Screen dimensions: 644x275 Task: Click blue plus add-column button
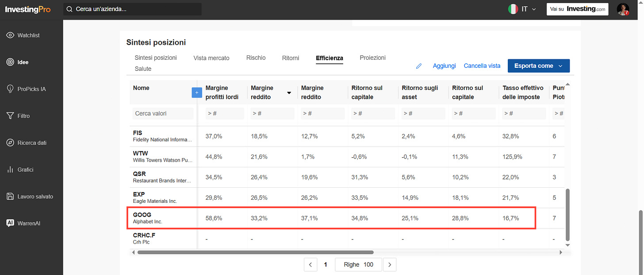pyautogui.click(x=196, y=93)
